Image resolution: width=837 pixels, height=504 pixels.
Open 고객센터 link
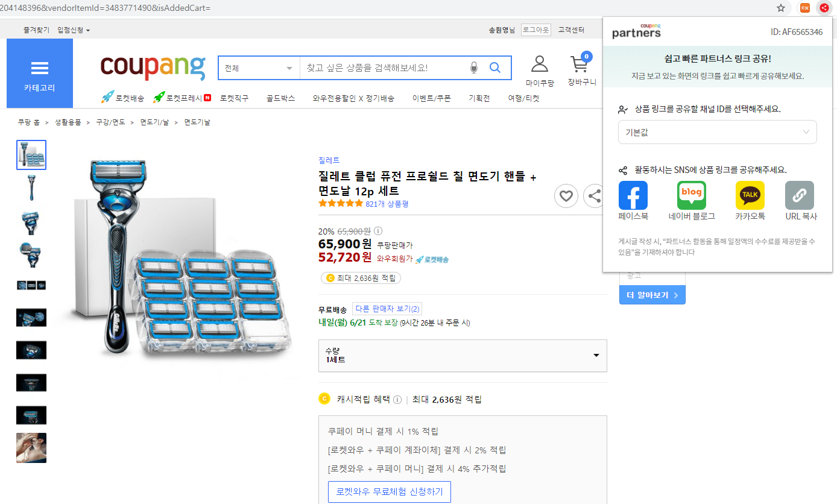coord(571,30)
